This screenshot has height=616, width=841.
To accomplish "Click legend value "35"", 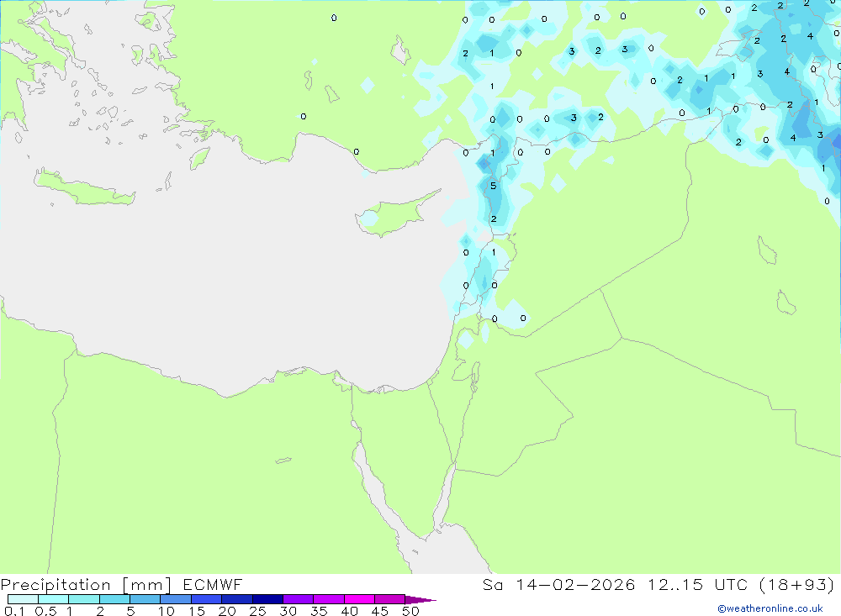I will 319,611.
